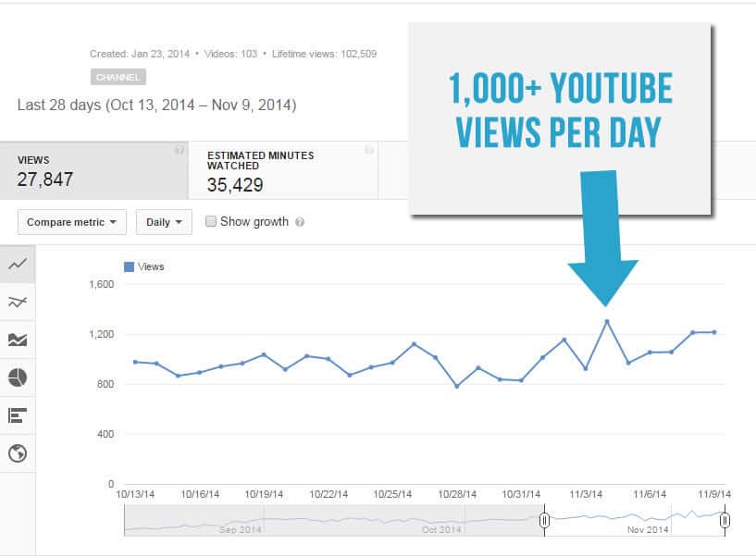This screenshot has width=756, height=557.
Task: Click the 10/19/14 axis label
Action: click(264, 494)
